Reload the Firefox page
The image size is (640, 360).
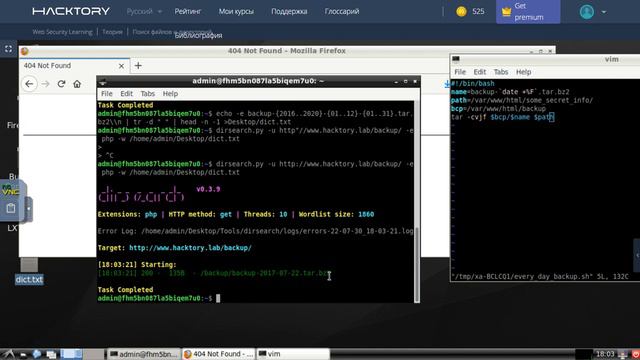pos(61,84)
